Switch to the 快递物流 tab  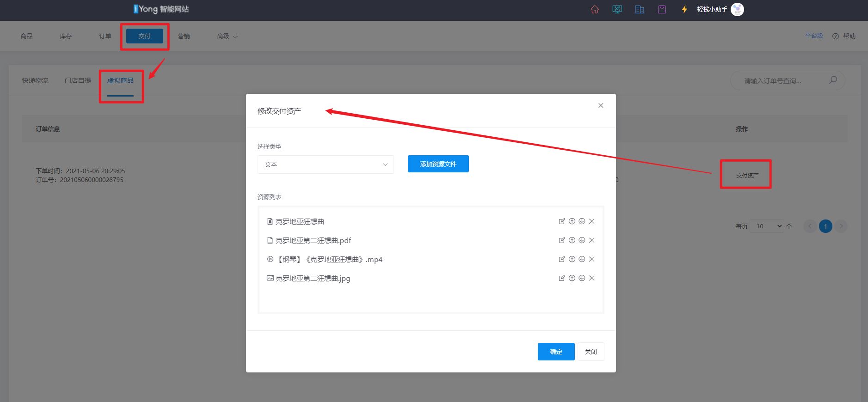35,80
